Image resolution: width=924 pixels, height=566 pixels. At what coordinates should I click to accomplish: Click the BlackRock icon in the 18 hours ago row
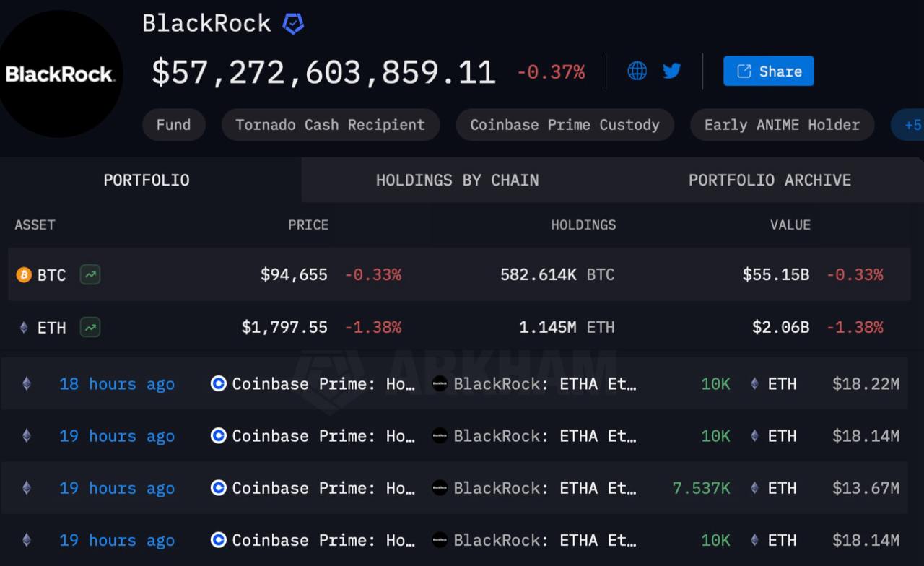click(x=440, y=383)
